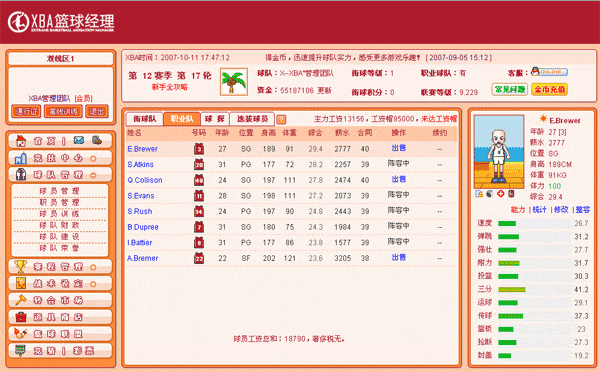The image size is (600, 372).
Task: Open 球队财政 in the sidebar submenu
Action: 60,225
